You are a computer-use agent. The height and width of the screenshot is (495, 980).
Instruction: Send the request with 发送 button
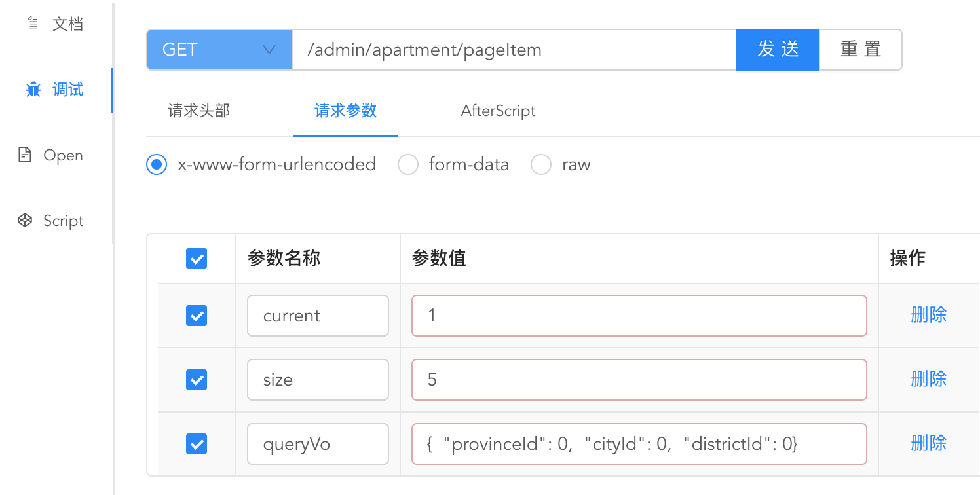[778, 50]
